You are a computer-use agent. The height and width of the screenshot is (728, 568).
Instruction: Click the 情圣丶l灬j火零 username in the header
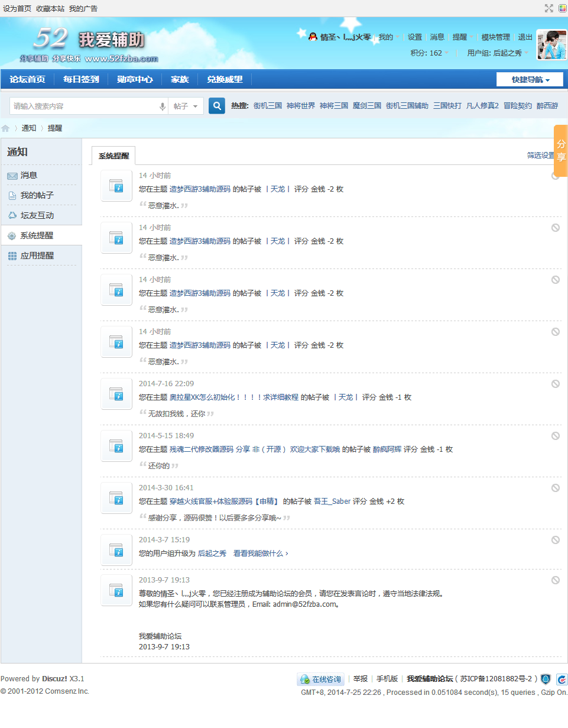(346, 37)
